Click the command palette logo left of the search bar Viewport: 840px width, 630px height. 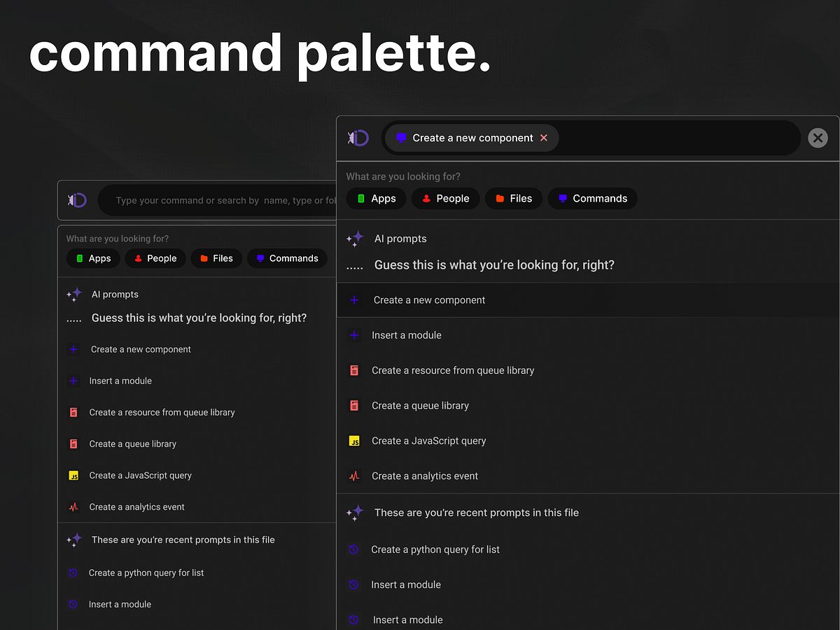coord(358,138)
